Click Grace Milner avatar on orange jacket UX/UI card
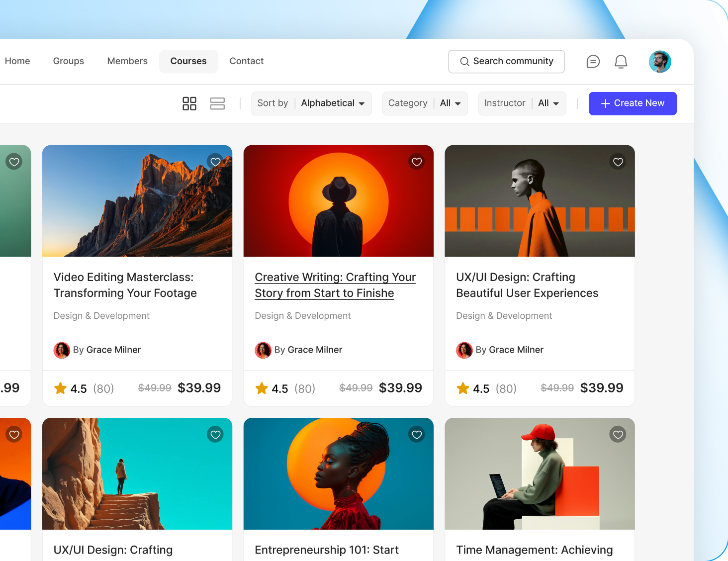Screen dimensions: 728x561 point(464,350)
